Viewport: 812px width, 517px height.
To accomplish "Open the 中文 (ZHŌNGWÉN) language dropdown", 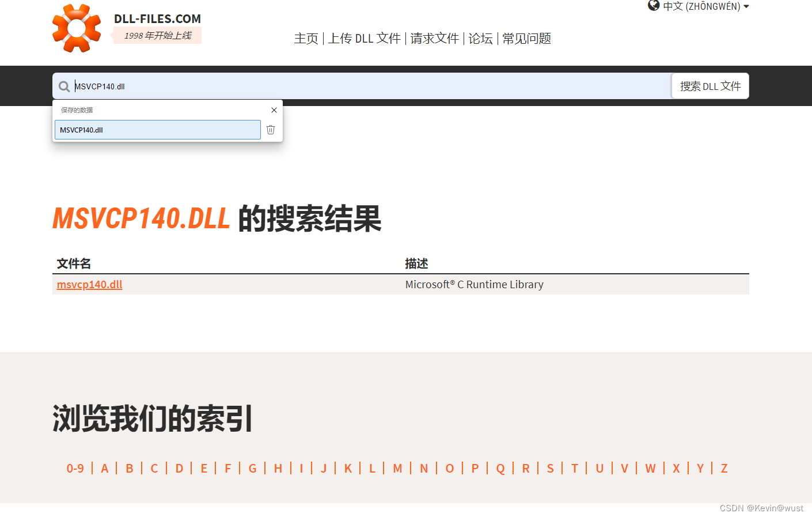I will pos(701,6).
